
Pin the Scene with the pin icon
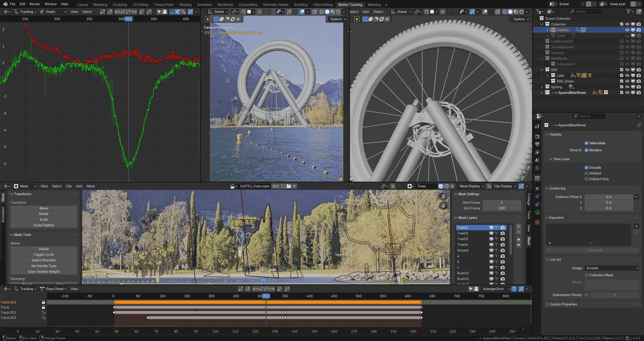[x=581, y=4]
